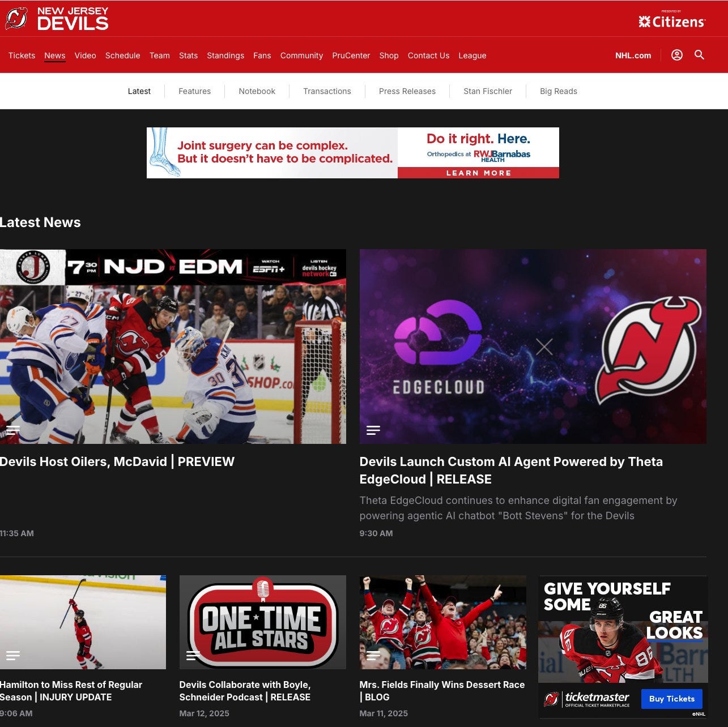Open the Fans menu
The width and height of the screenshot is (728, 727).
click(262, 55)
